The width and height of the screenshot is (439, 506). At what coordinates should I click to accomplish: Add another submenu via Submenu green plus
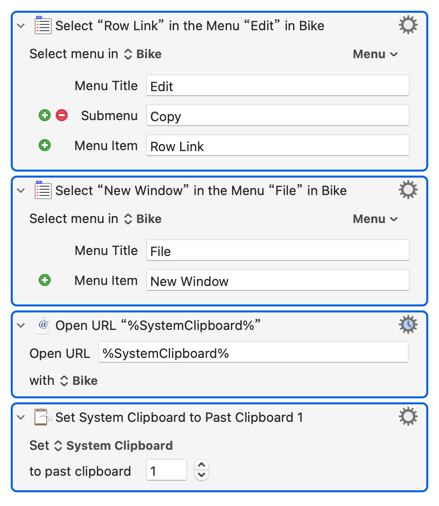(45, 115)
